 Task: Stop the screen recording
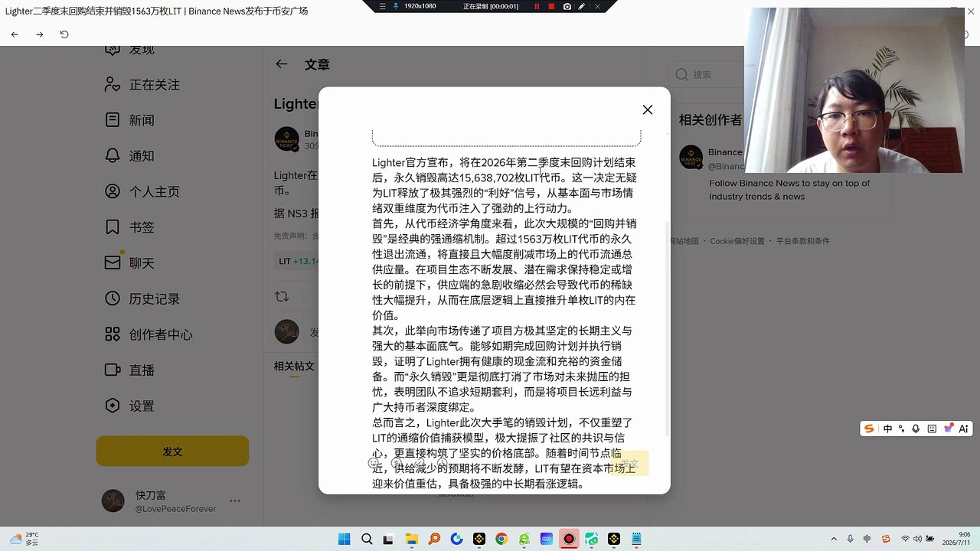pyautogui.click(x=551, y=6)
